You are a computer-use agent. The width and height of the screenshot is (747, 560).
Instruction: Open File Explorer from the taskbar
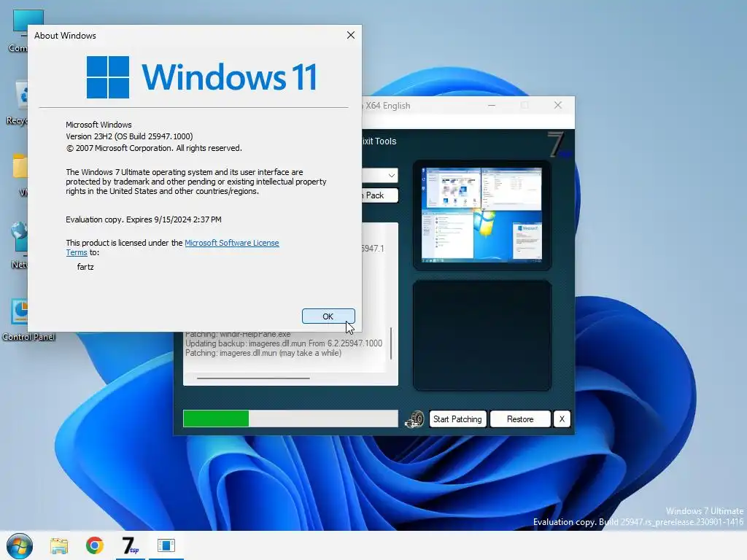click(59, 545)
